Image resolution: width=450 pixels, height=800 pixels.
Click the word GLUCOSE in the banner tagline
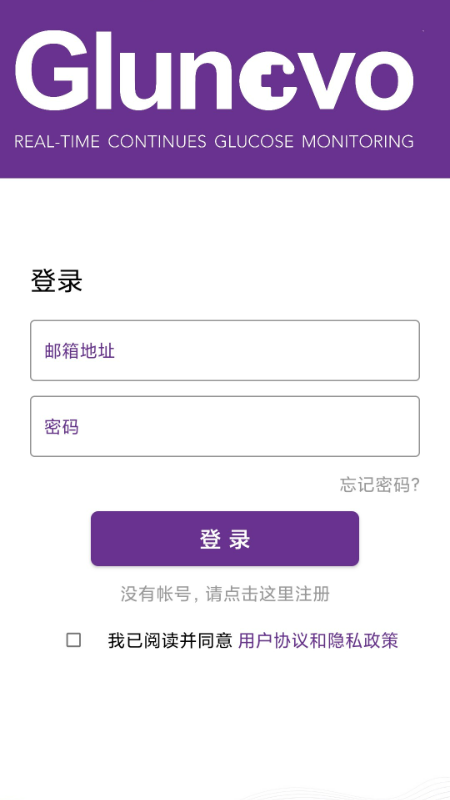coord(254,141)
